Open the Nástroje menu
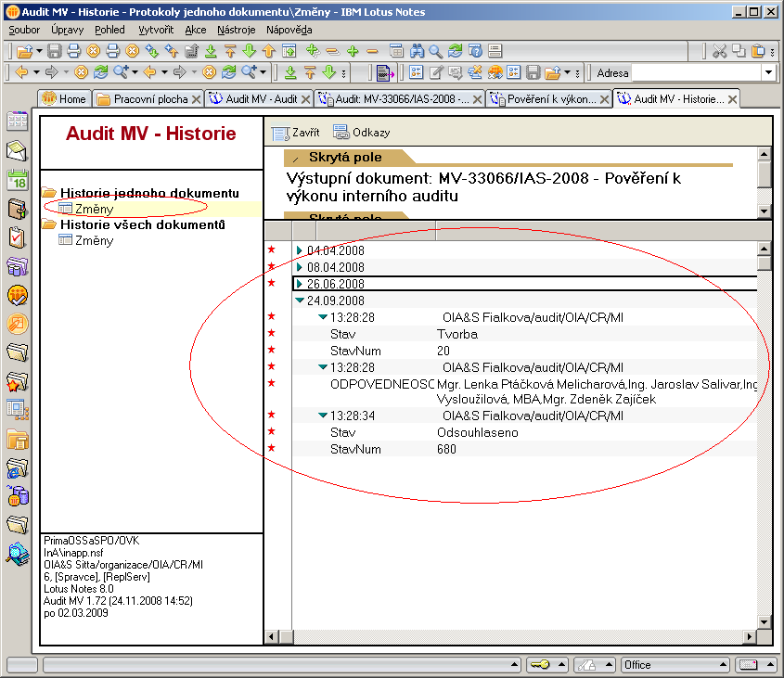 (x=236, y=30)
